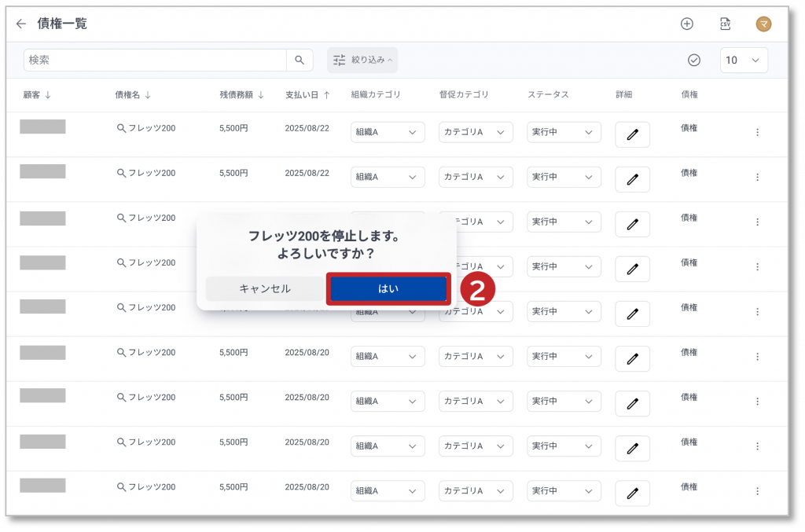Screen dimensions: 805x532
Task: Click the pencil edit icon in first row
Action: point(632,134)
